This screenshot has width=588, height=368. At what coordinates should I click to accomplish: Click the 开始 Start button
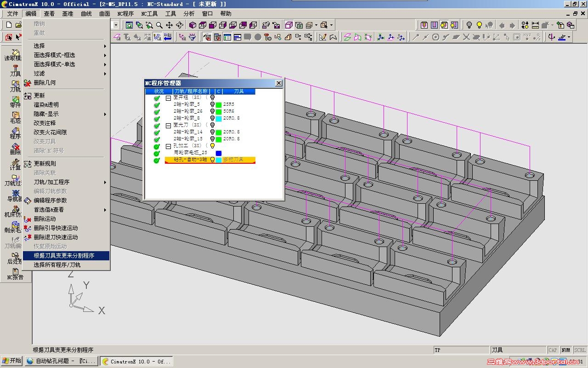pyautogui.click(x=12, y=361)
